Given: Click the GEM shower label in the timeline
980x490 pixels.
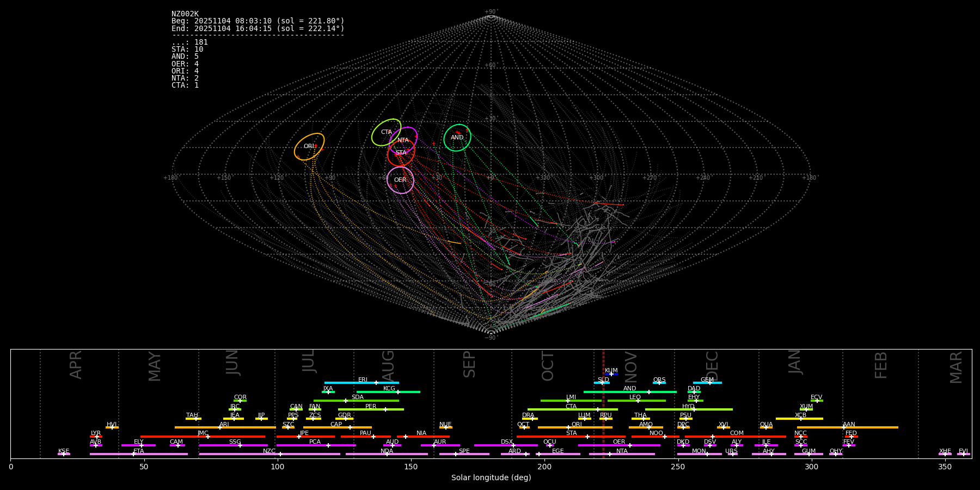Looking at the screenshot, I should pos(707,380).
